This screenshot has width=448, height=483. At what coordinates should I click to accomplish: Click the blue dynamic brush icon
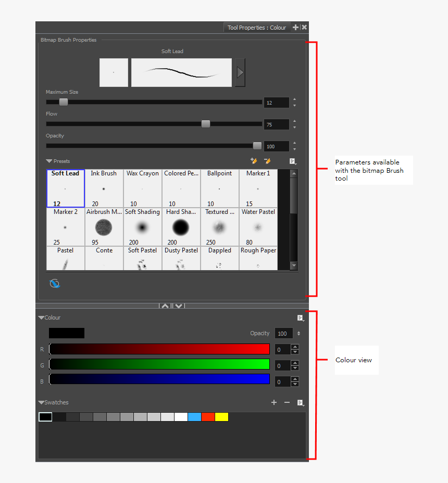pos(55,283)
